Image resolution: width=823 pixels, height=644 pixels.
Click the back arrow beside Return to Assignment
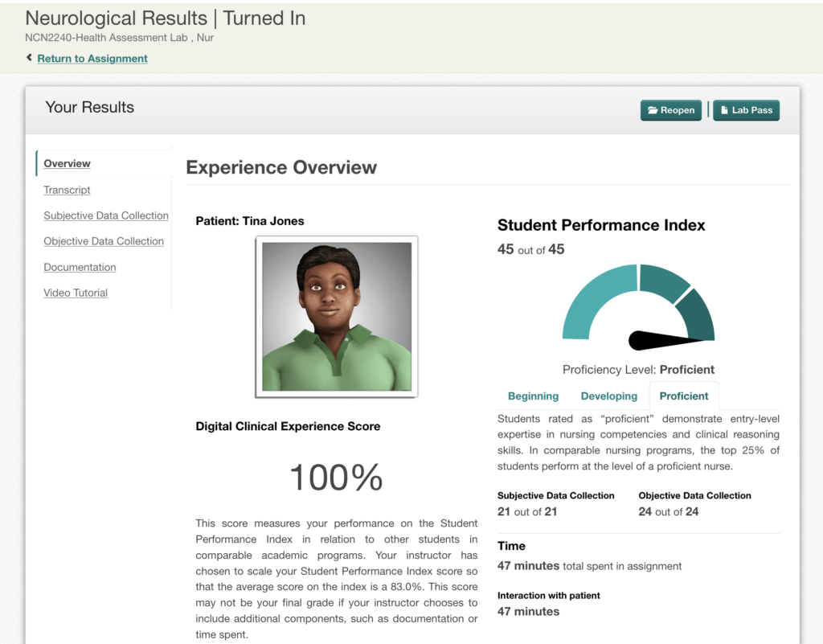click(30, 58)
